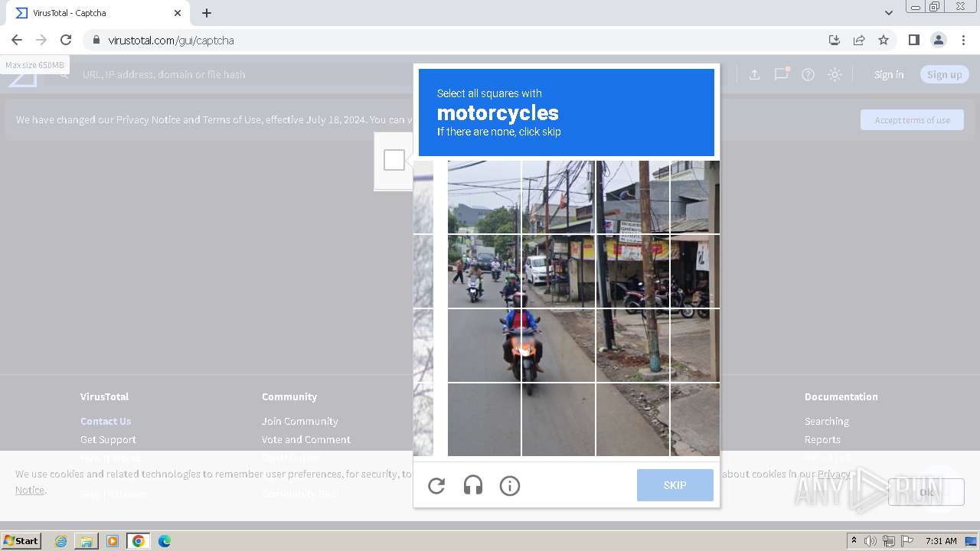Screen dimensions: 980x551
Task: Open the Join Community link
Action: [x=299, y=421]
